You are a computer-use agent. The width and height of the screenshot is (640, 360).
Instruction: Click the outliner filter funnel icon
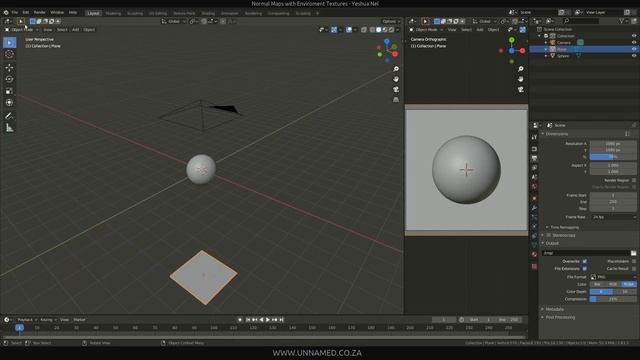tap(622, 21)
